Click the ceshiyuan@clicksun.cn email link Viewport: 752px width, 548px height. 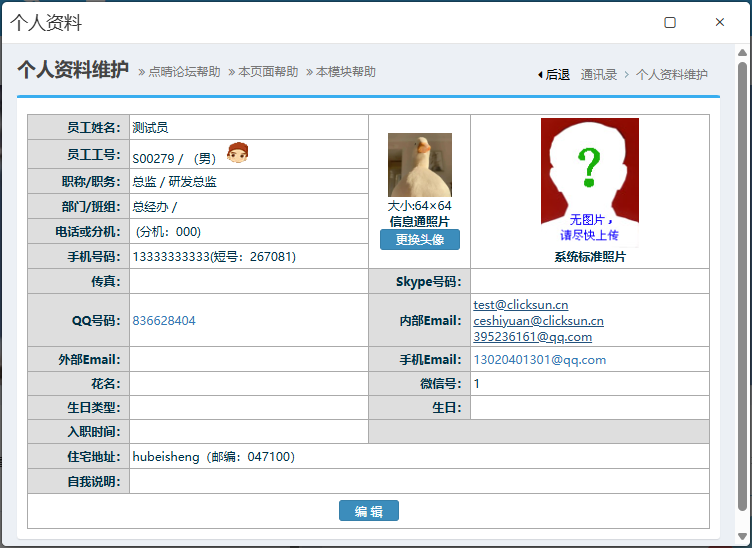tap(538, 321)
